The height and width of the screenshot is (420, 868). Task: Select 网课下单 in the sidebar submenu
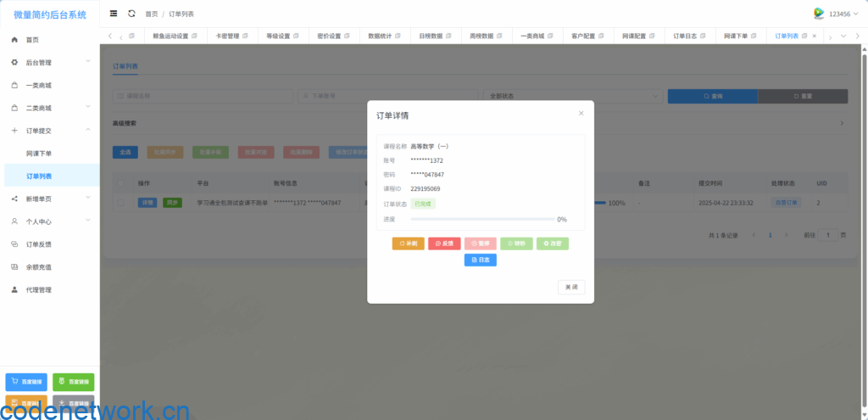coord(39,154)
